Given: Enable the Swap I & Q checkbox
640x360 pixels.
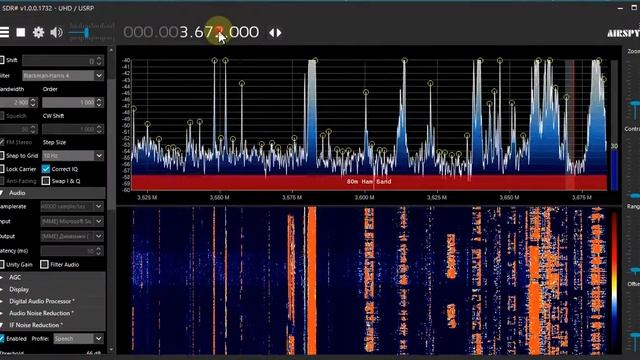Looking at the screenshot, I should [46, 181].
